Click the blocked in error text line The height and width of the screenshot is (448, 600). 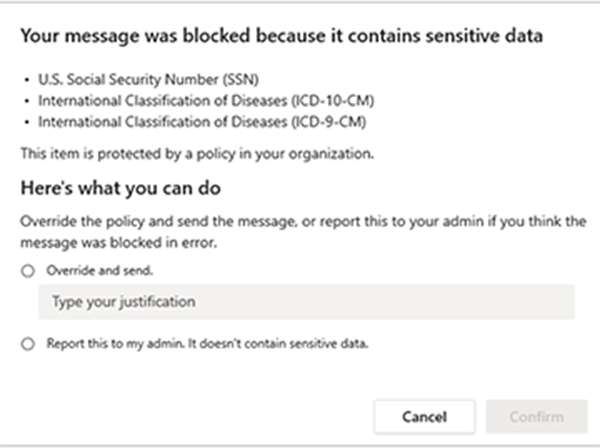pyautogui.click(x=119, y=243)
